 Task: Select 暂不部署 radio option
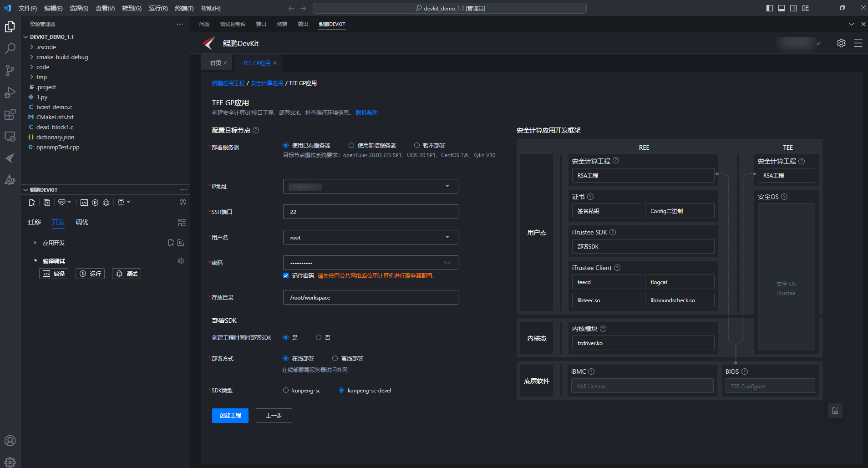click(417, 145)
